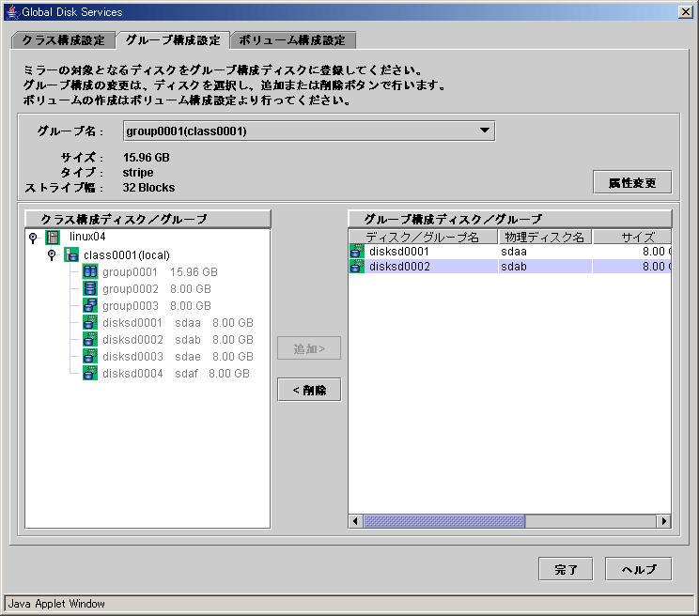This screenshot has height=616, width=699.
Task: Open help with the ヘルプ button
Action: click(639, 569)
